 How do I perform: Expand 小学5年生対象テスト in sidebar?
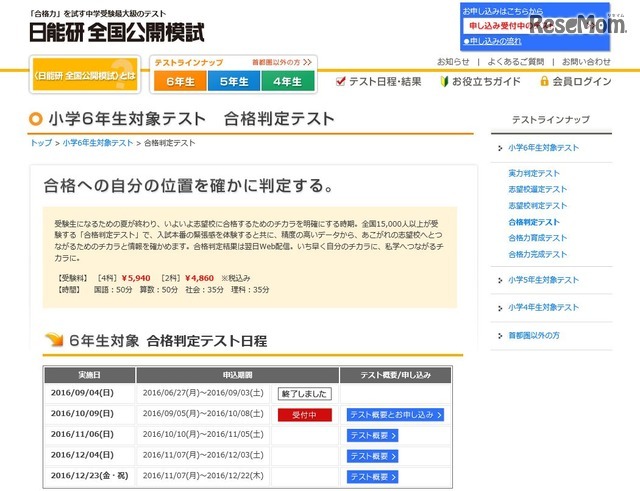point(543,280)
